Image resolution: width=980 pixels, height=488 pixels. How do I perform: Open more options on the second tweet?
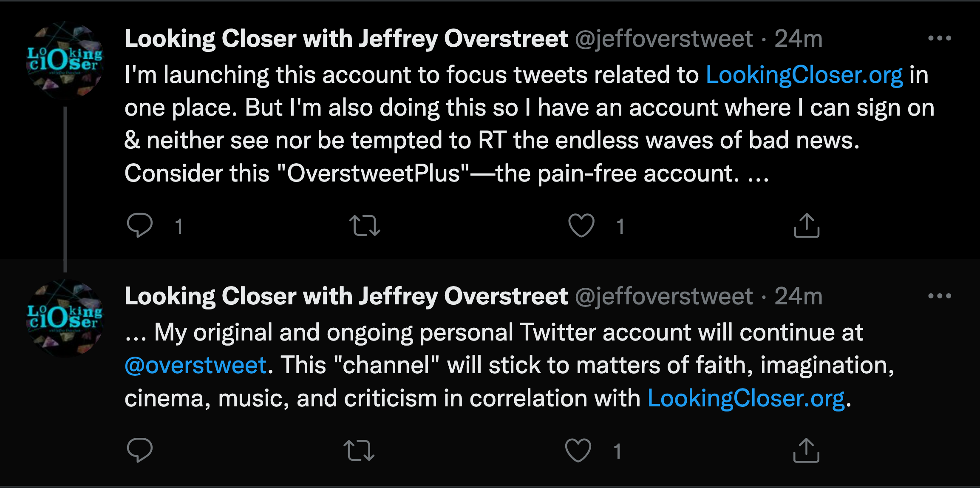[940, 296]
